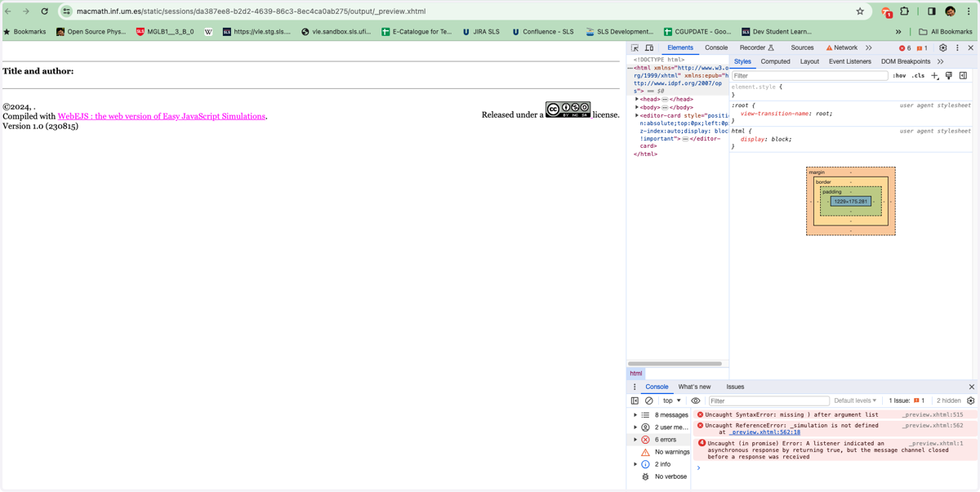Create live expression with eye icon
Screen dimensions: 980x492
696,401
